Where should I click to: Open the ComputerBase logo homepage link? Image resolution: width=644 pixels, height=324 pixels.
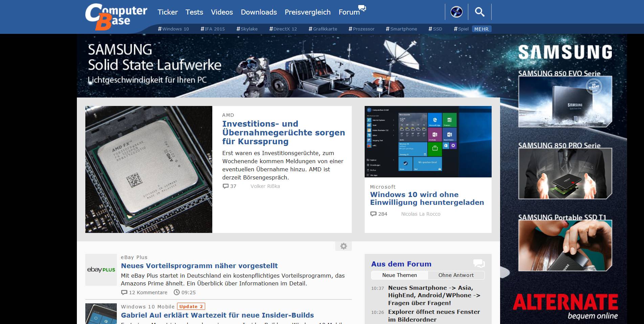coord(116,17)
